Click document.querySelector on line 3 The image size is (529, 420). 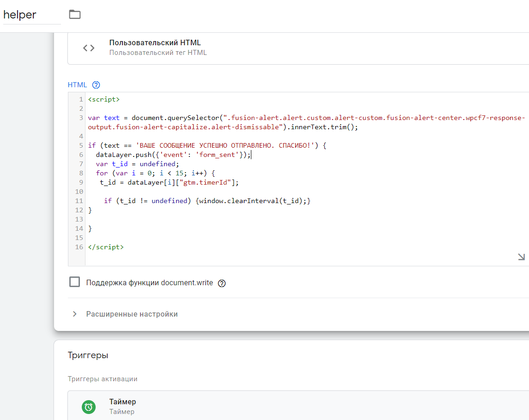tap(175, 118)
